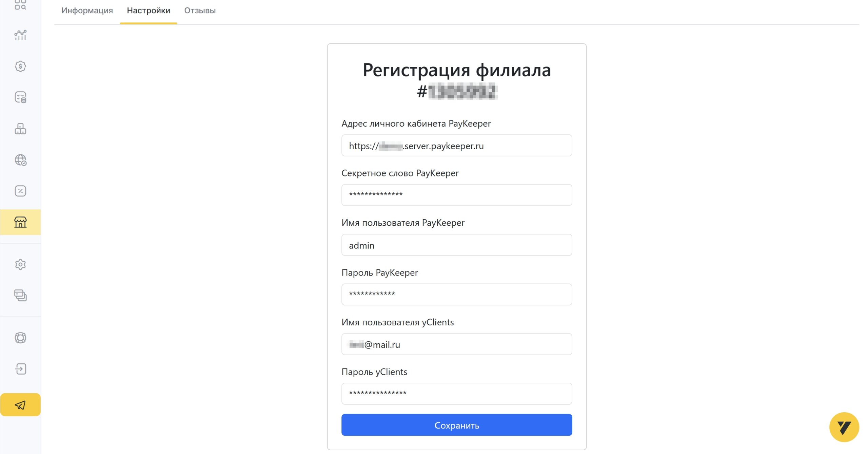Open the yellow chat widget in corner
The image size is (868, 454).
[844, 427]
